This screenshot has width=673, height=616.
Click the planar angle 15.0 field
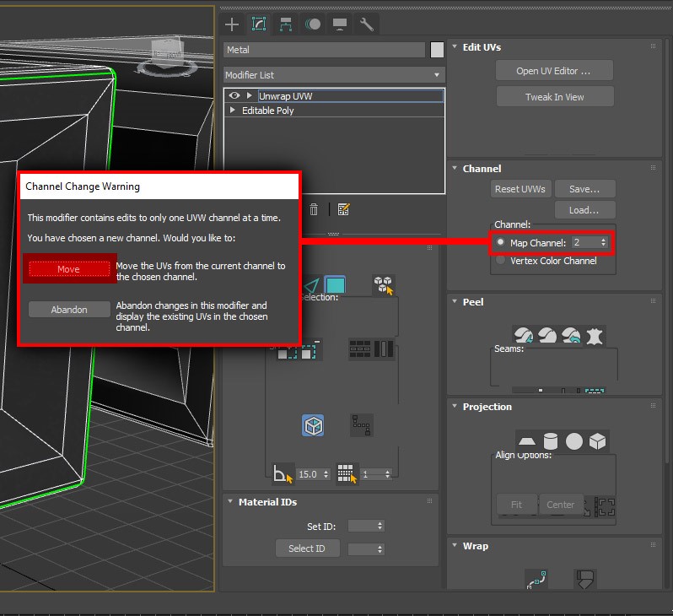310,474
